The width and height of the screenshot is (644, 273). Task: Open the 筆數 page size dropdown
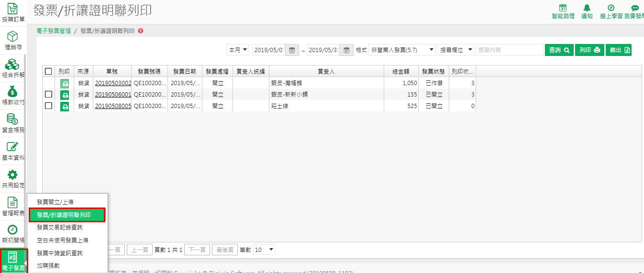point(265,250)
